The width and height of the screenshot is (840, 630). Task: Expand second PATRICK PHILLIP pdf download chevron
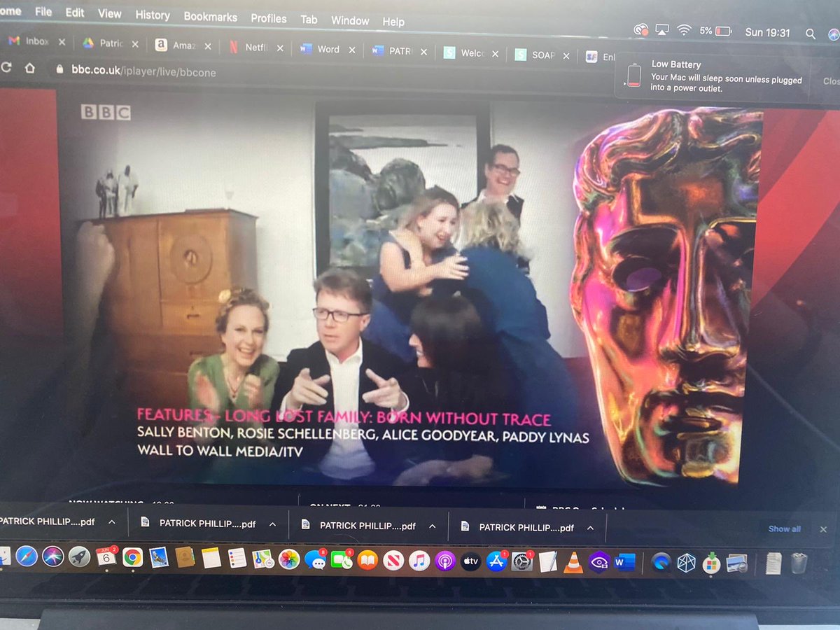(272, 524)
